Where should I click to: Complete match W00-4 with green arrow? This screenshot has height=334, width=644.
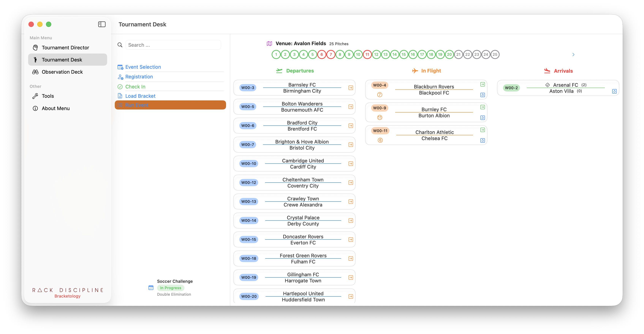[482, 84]
